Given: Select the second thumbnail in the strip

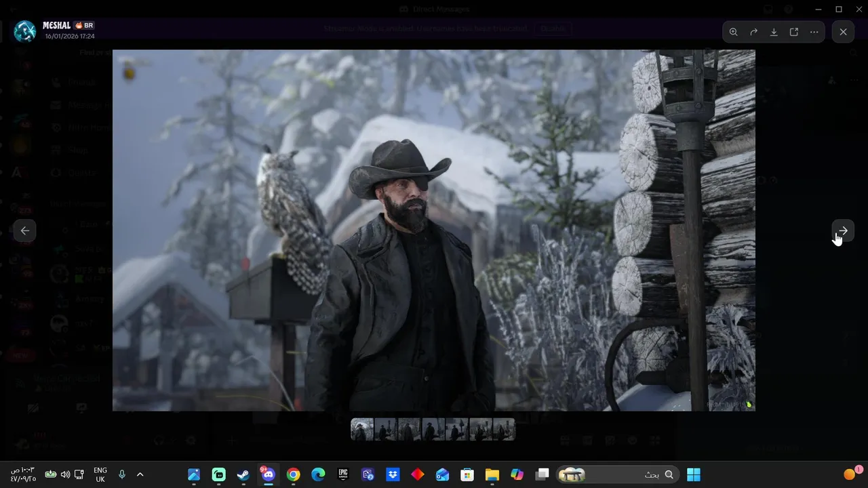Looking at the screenshot, I should point(386,430).
